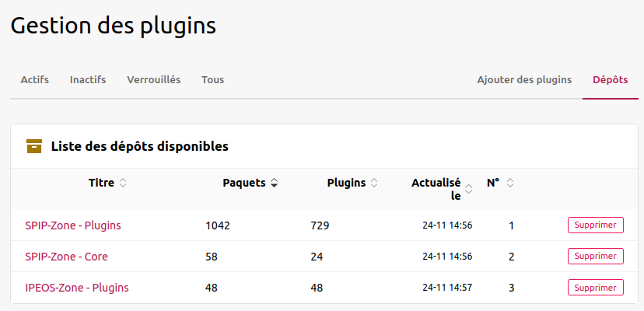Open the IPEOS-Zone - Plugins repository link

(77, 288)
